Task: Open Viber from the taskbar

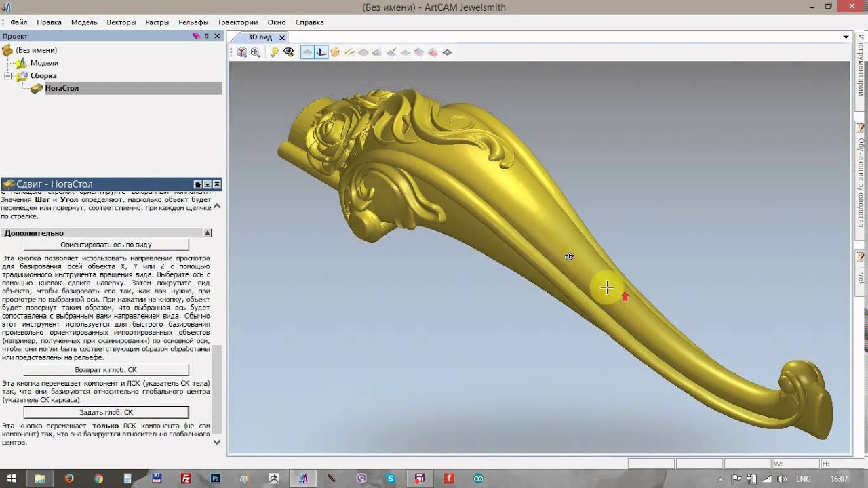Action: pyautogui.click(x=361, y=479)
